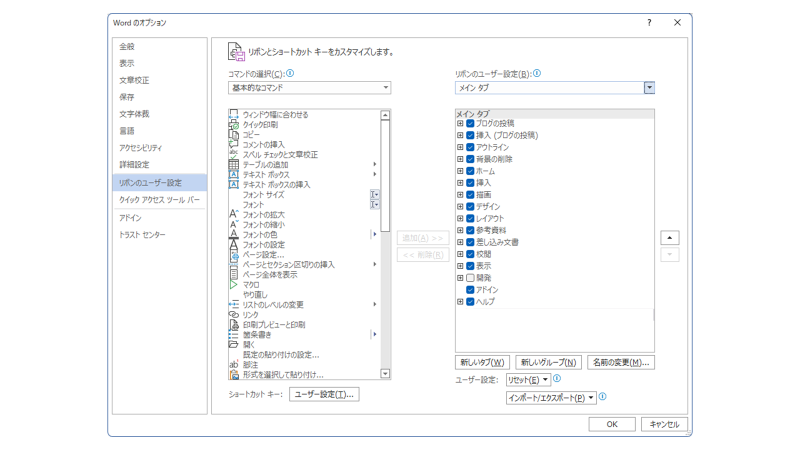Click the Shrink Font icon

click(x=234, y=224)
